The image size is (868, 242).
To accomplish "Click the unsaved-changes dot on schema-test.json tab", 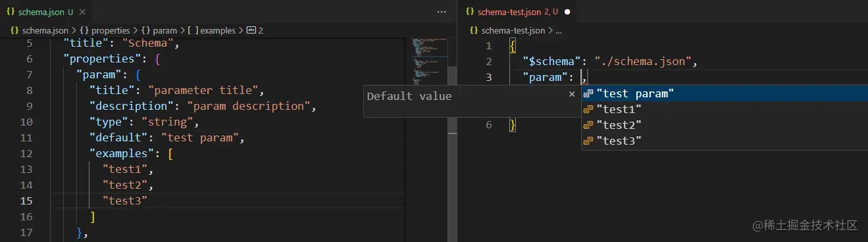I will [567, 12].
